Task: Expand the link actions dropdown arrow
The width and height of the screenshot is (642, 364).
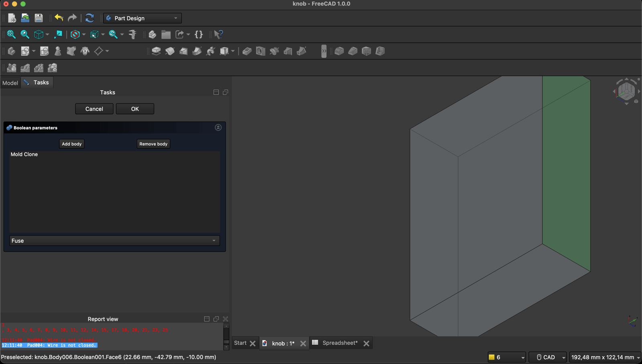Action: [188, 35]
